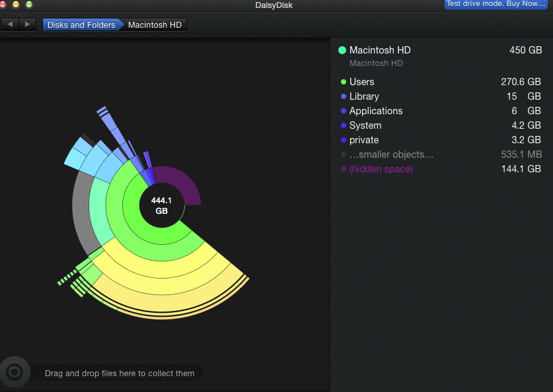Click the collector target icon at bottom left
Screen dimensions: 553x392
(15, 372)
